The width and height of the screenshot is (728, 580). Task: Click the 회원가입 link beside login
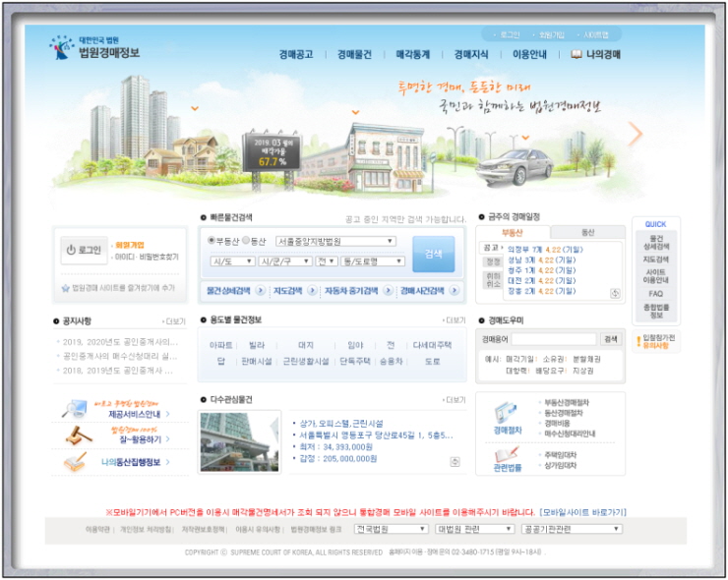(130, 245)
